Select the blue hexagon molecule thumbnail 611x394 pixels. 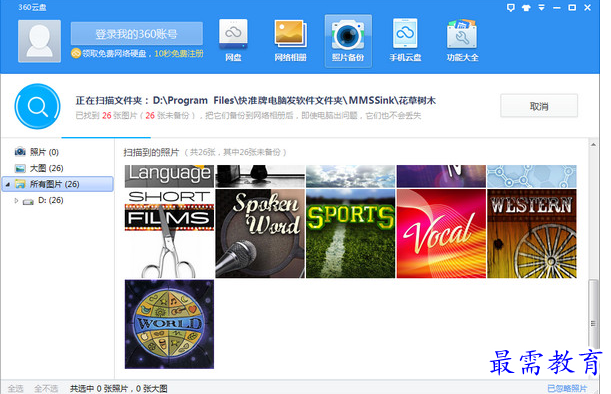(532, 176)
